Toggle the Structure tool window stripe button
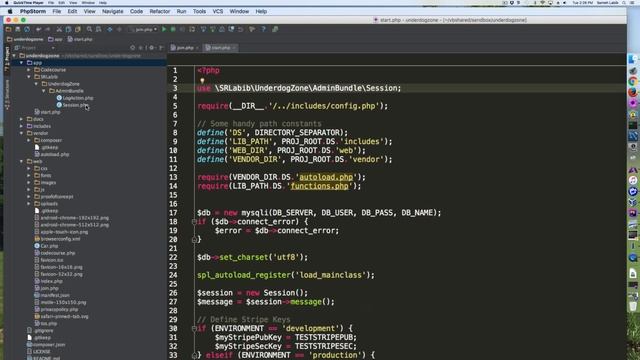Image resolution: width=640 pixels, height=360 pixels. 7,95
